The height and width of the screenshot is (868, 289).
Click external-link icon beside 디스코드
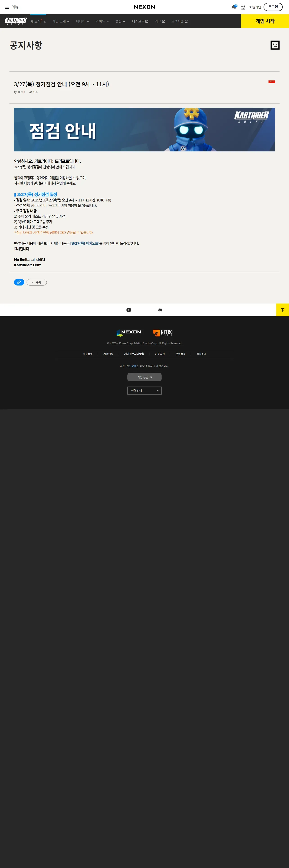pos(147,21)
